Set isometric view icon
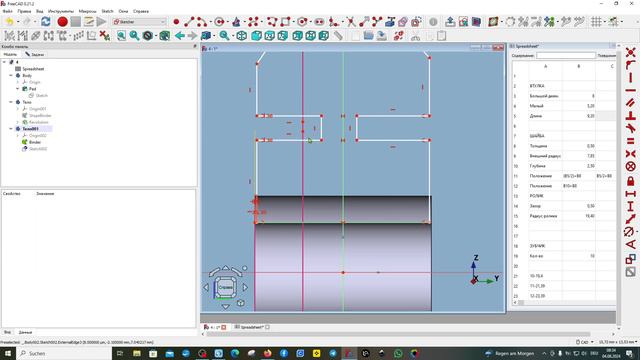This screenshot has height=360, width=640. (x=242, y=36)
